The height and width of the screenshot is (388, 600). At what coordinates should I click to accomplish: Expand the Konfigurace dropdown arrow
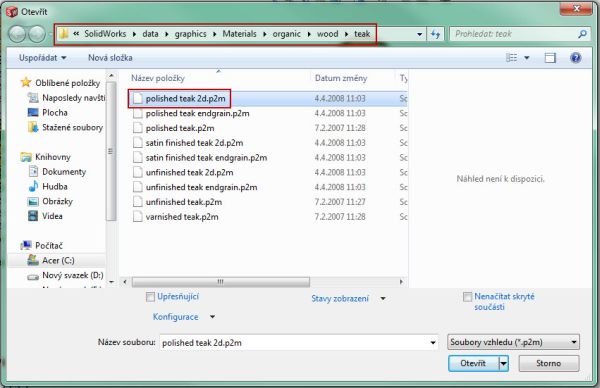pyautogui.click(x=212, y=317)
